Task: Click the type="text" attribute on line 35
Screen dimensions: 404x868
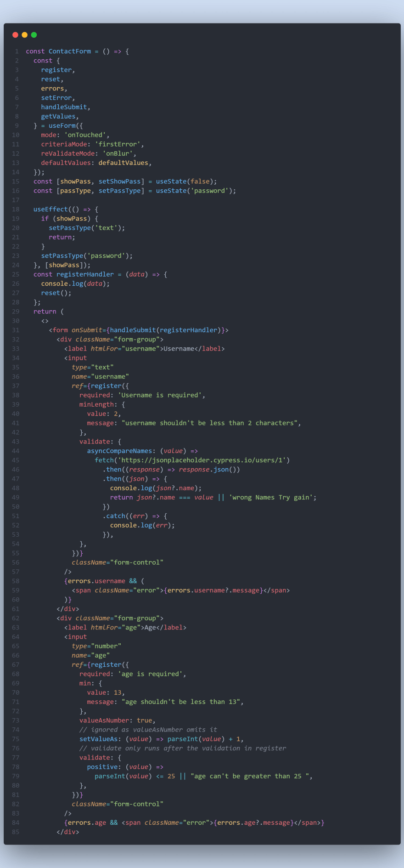Action: tap(93, 368)
